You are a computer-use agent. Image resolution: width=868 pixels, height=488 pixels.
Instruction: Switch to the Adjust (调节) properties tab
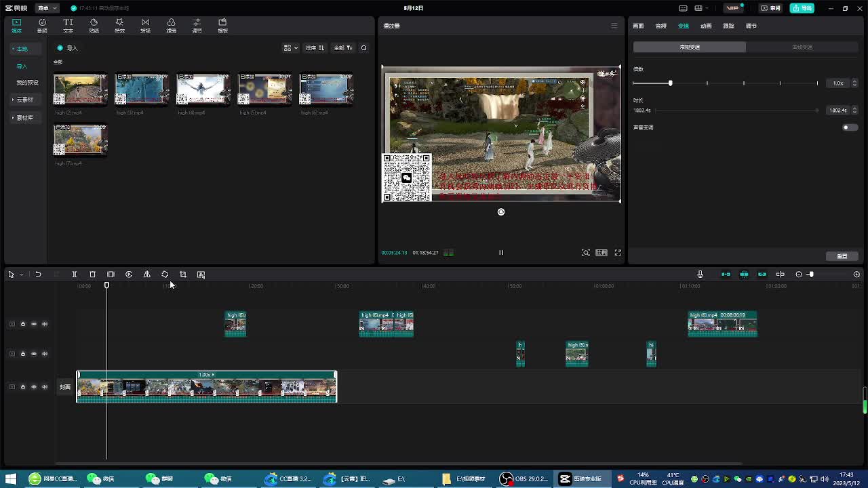(751, 26)
